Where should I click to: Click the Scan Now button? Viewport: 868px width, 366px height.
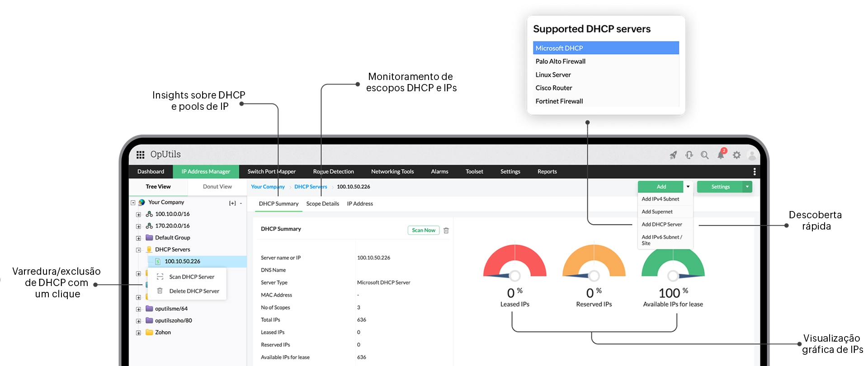pos(424,230)
